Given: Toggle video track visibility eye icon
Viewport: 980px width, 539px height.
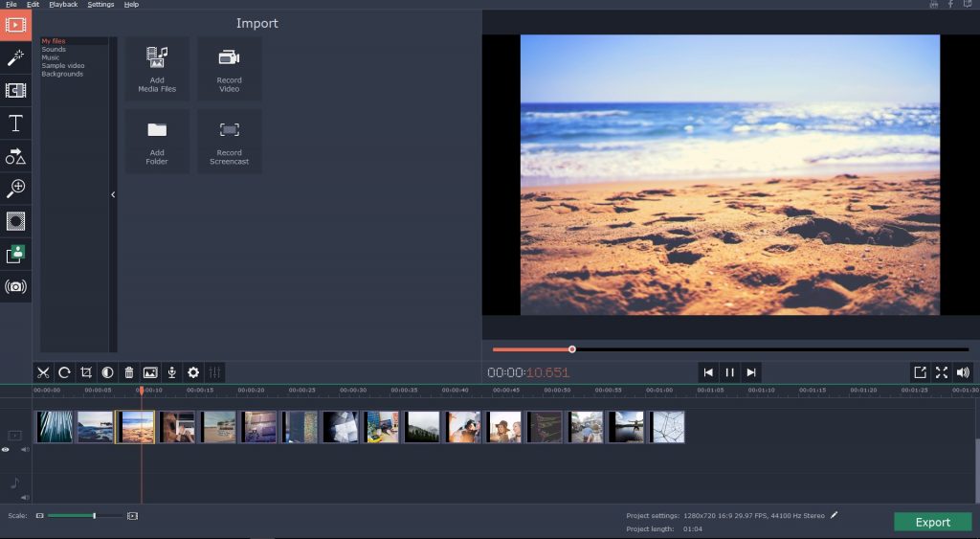Looking at the screenshot, I should [x=6, y=449].
